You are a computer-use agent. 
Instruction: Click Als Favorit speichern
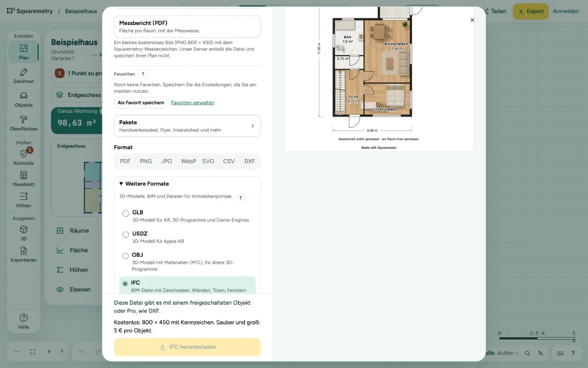point(141,103)
